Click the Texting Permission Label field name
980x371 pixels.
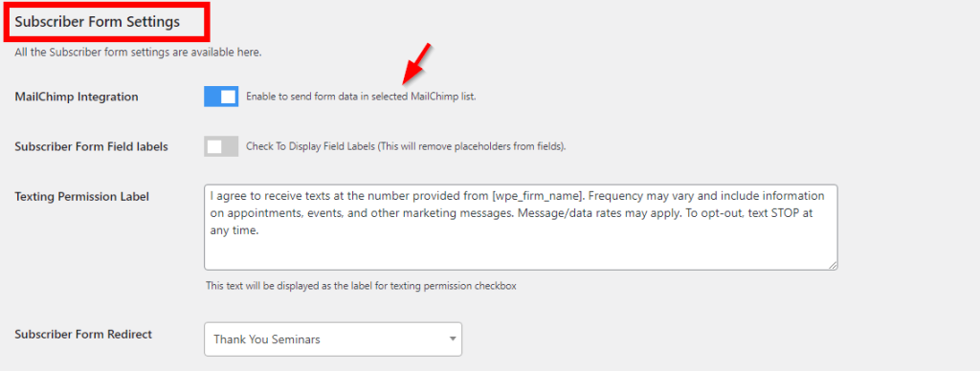pyautogui.click(x=82, y=197)
